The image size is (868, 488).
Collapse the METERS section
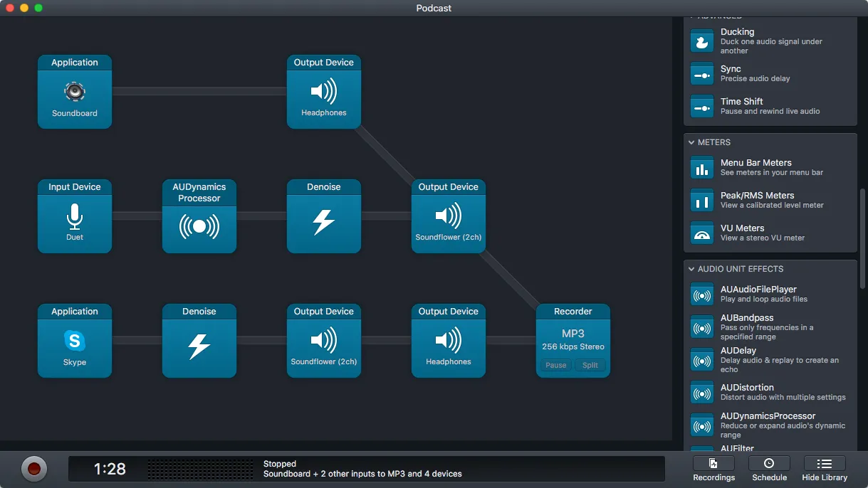click(x=691, y=142)
